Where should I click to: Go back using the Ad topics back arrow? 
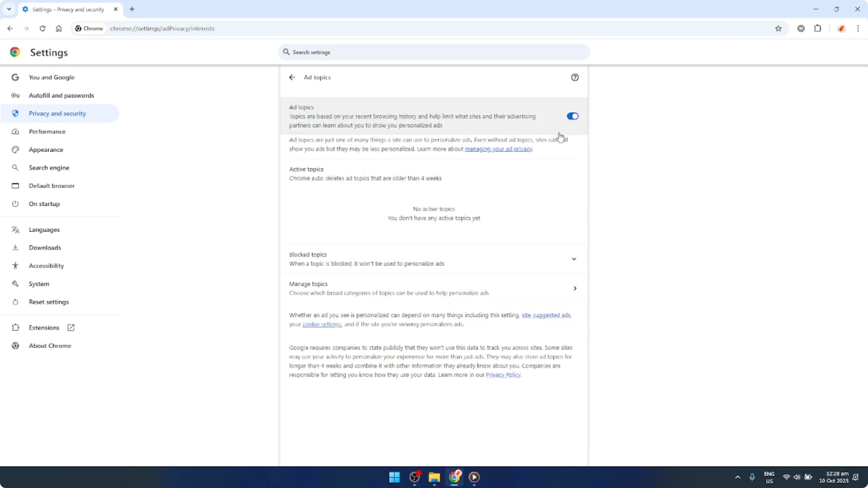(x=292, y=77)
